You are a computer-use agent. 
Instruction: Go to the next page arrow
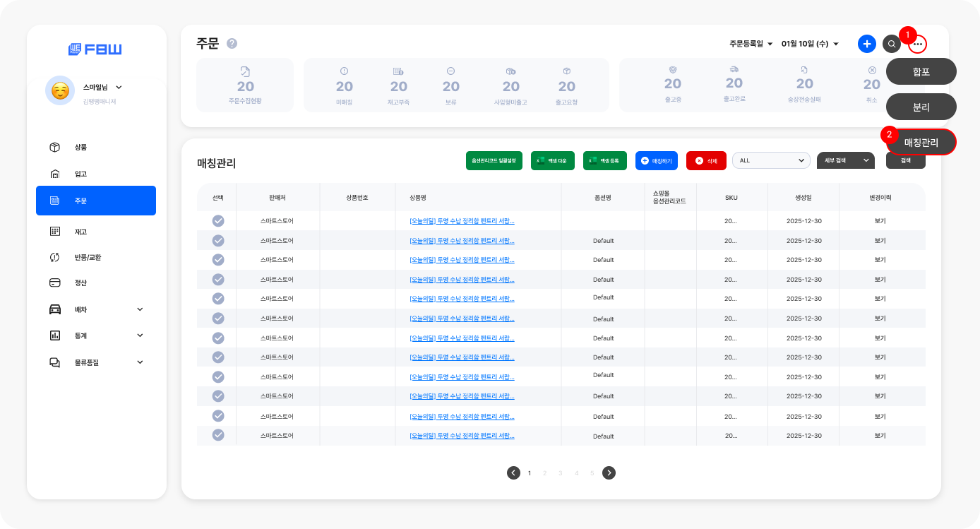pyautogui.click(x=609, y=472)
